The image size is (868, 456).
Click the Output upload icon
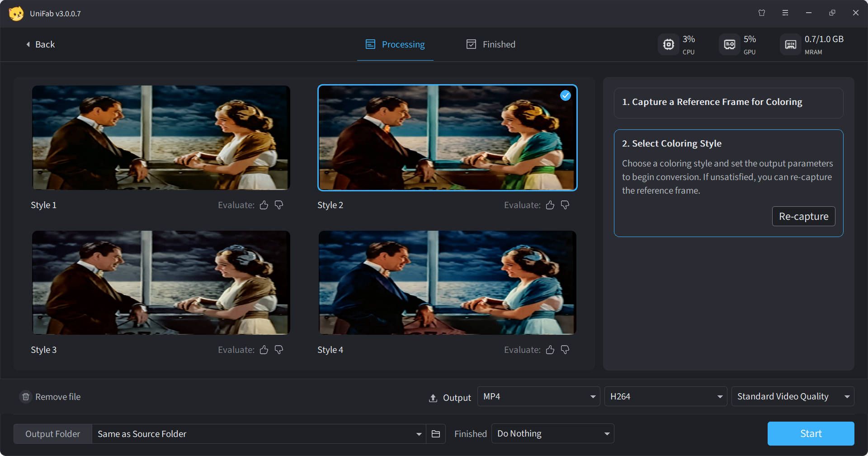point(433,398)
